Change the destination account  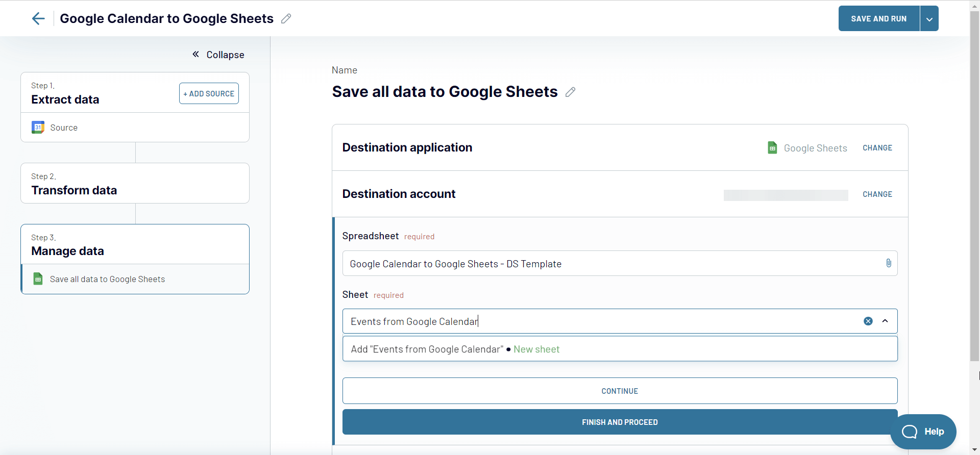877,194
